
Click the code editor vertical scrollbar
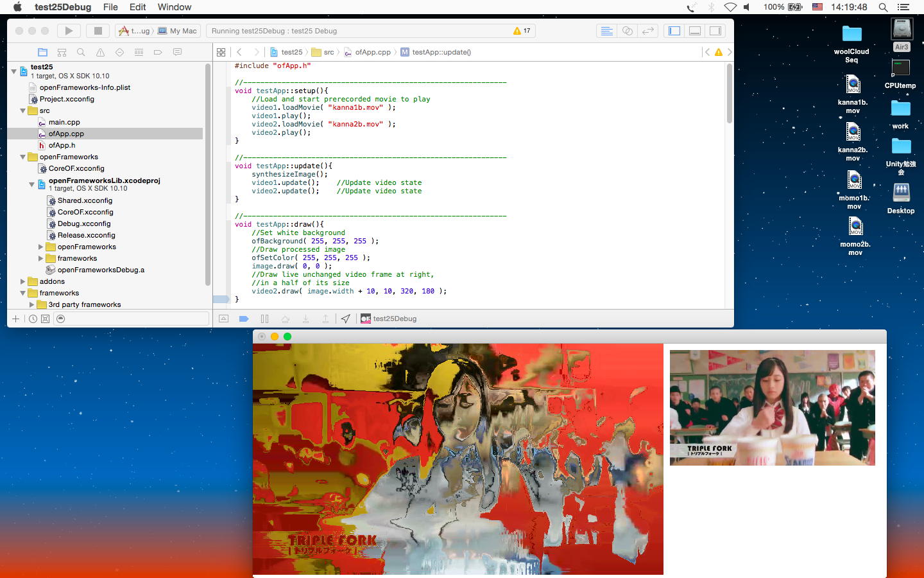click(729, 93)
